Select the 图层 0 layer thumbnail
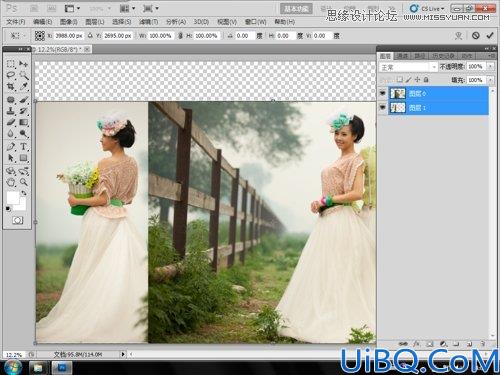Image resolution: width=500 pixels, height=375 pixels. [398, 93]
